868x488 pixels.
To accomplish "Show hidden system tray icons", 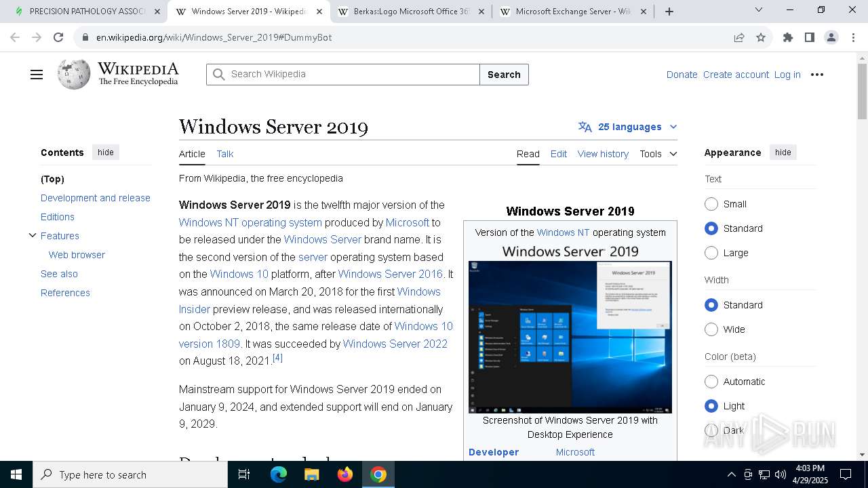I will (731, 474).
